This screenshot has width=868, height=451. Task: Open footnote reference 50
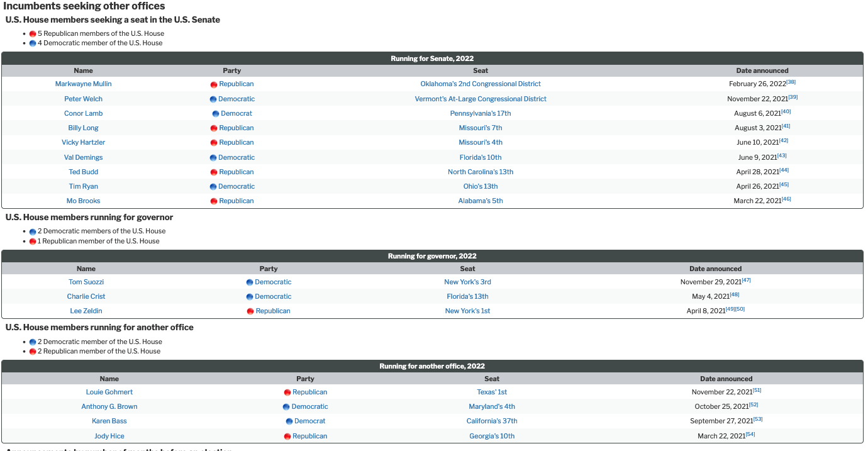click(740, 309)
